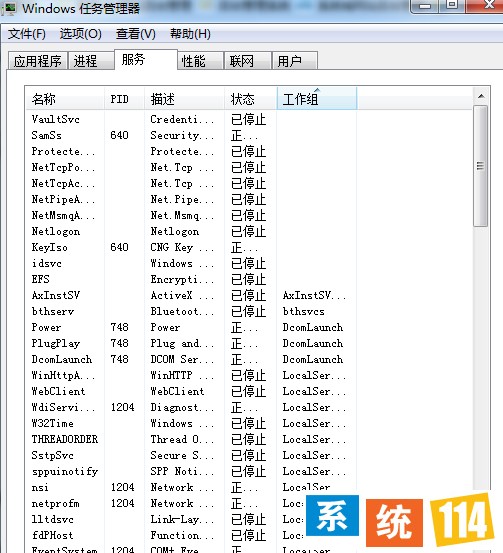Click the AxInstSV... work group cell
503x553 pixels.
coord(314,295)
